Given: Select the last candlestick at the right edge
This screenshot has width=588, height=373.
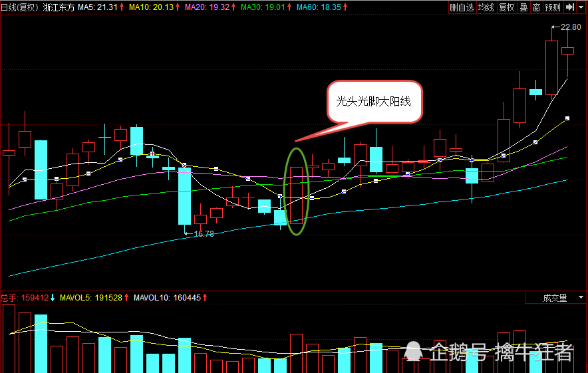Looking at the screenshot, I should [x=568, y=51].
